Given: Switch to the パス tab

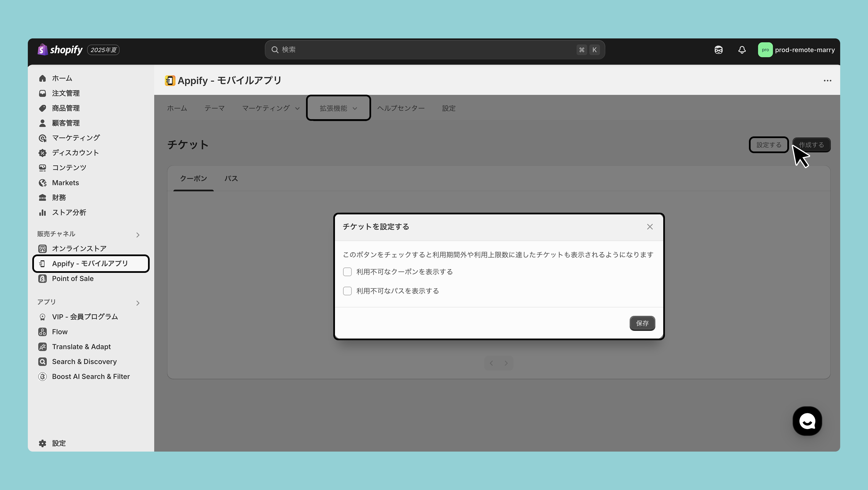Looking at the screenshot, I should pyautogui.click(x=231, y=178).
